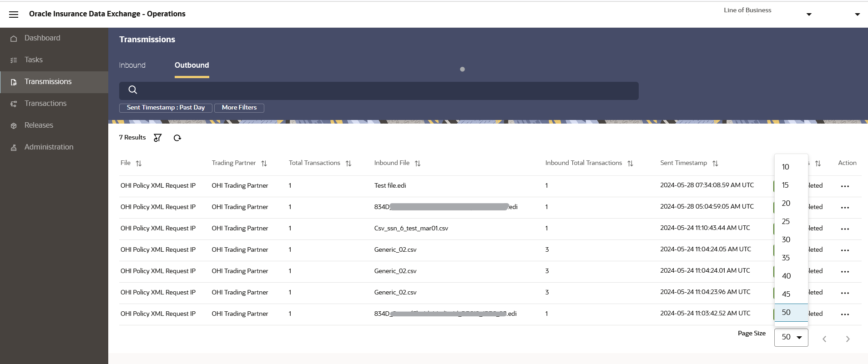The image size is (868, 364).
Task: Select page size 20
Action: pyautogui.click(x=791, y=204)
